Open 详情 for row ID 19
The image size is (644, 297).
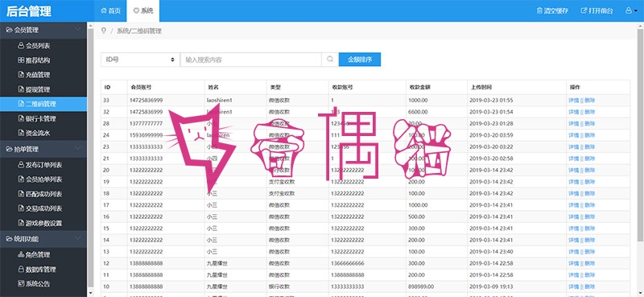coord(573,182)
